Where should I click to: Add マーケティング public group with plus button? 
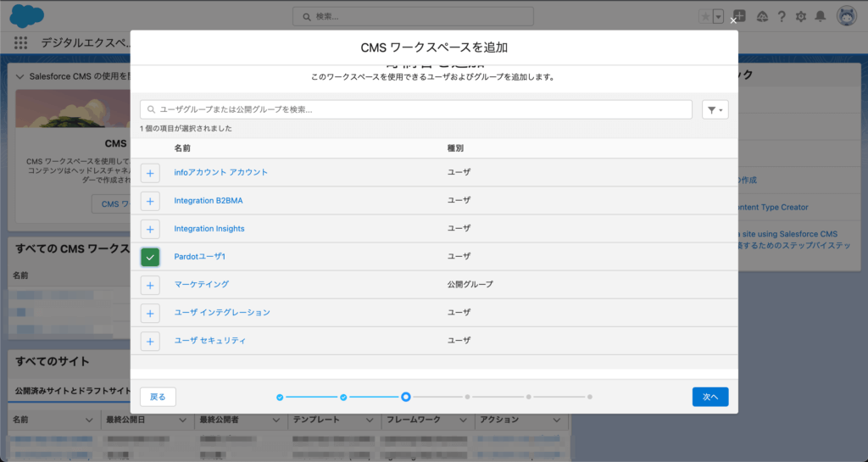point(150,285)
